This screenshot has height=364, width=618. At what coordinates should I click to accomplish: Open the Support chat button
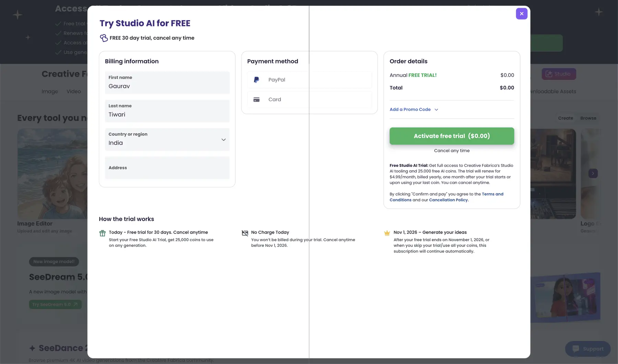click(588, 349)
